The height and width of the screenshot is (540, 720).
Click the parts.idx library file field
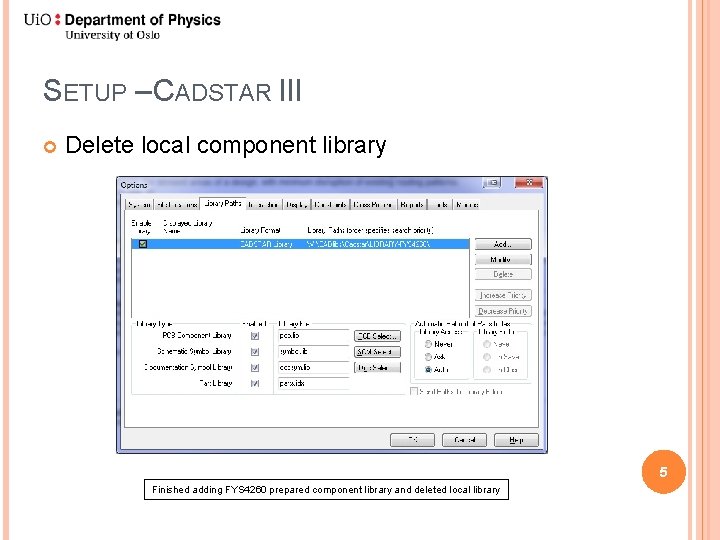(313, 383)
